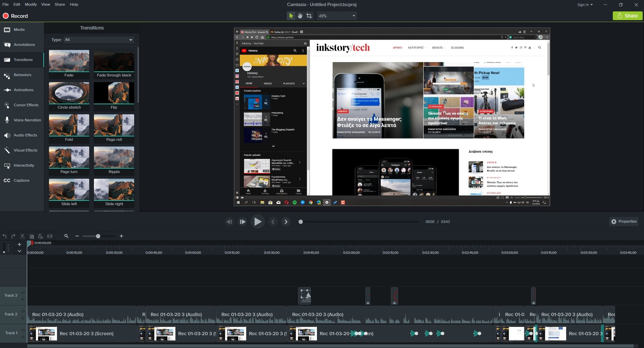Activate the Crop tool
This screenshot has width=644, height=348.
click(309, 16)
